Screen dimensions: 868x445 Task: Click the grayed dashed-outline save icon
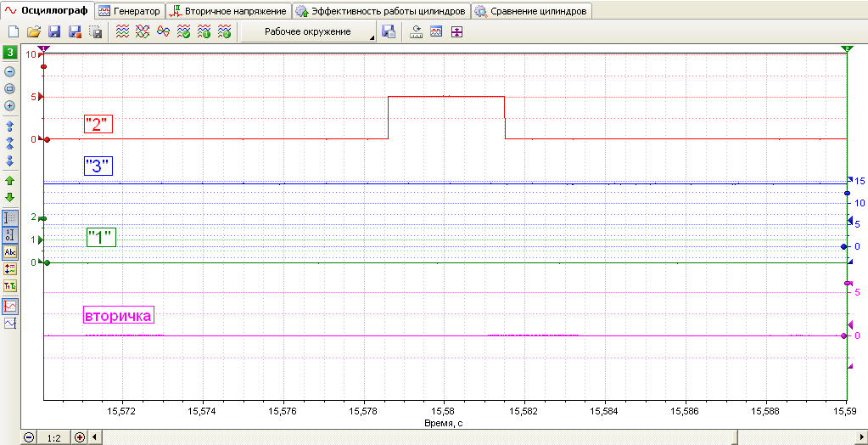(95, 31)
